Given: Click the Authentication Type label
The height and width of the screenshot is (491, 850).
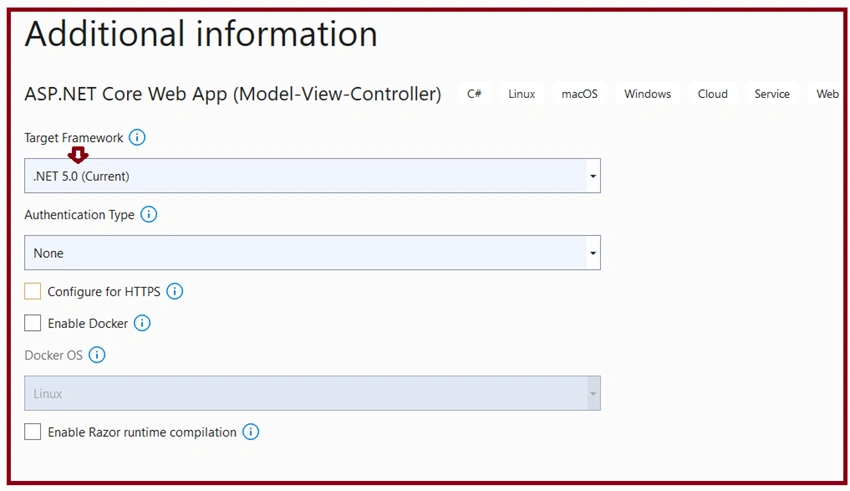Looking at the screenshot, I should 79,215.
